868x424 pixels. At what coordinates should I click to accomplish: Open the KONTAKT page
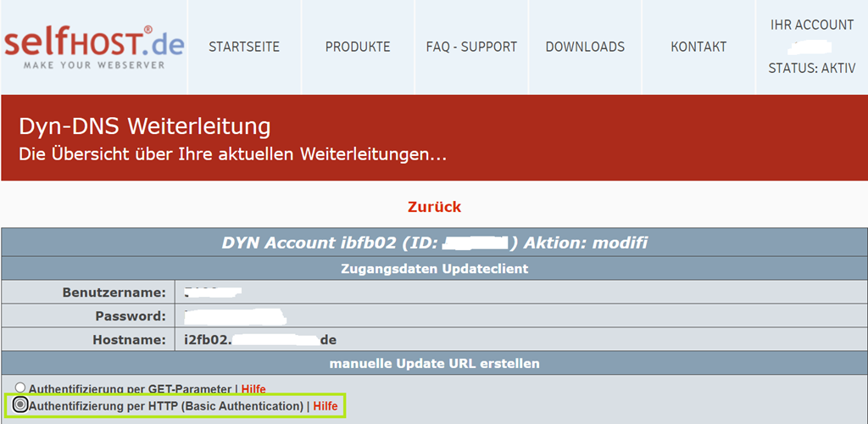coord(698,47)
